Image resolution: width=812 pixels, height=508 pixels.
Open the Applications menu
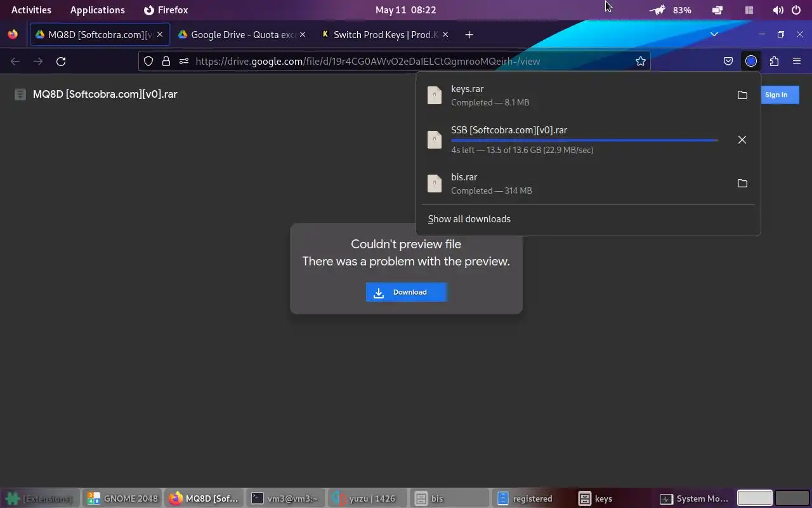pos(97,10)
